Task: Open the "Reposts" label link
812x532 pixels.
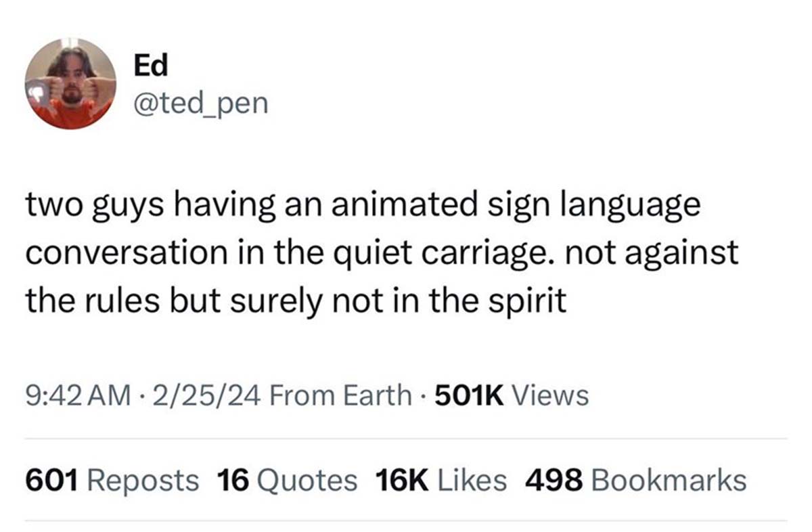Action: (143, 481)
